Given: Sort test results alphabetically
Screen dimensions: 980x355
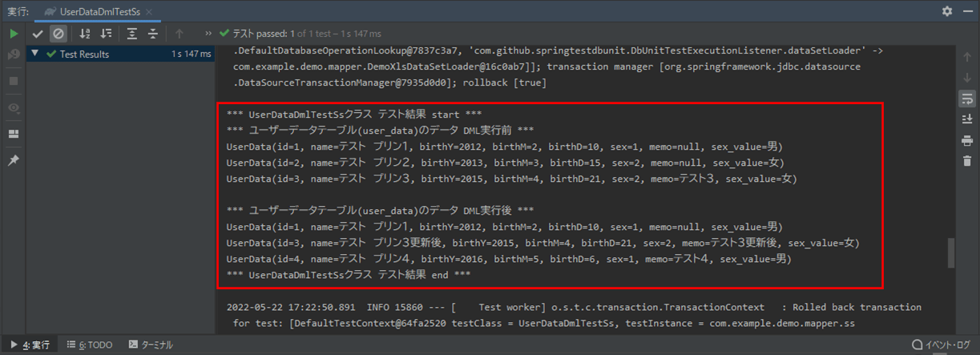Looking at the screenshot, I should 85,34.
